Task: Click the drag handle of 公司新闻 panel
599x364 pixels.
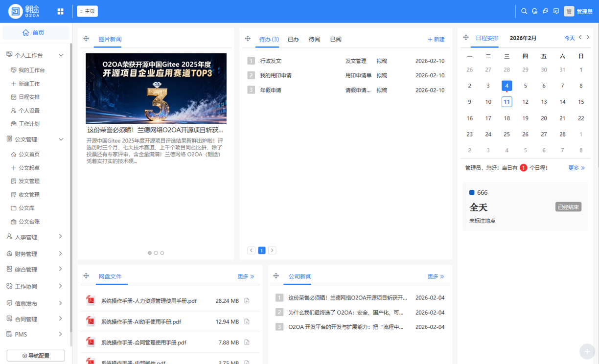Action: tap(276, 276)
